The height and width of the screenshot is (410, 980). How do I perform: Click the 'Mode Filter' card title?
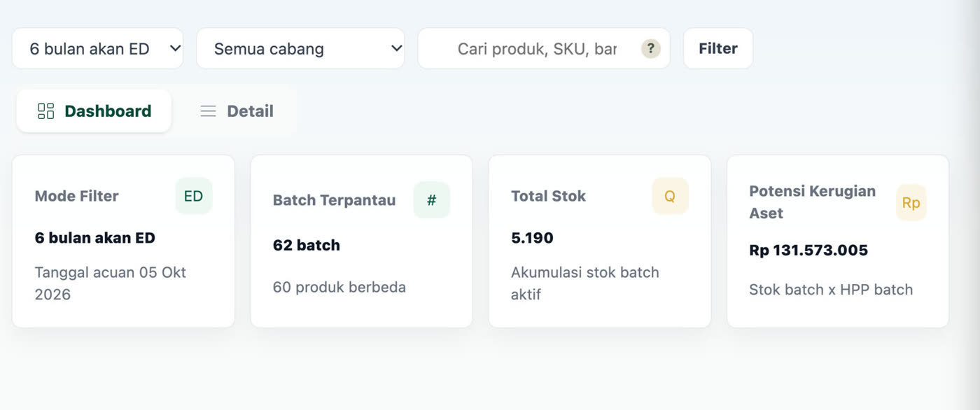click(77, 196)
